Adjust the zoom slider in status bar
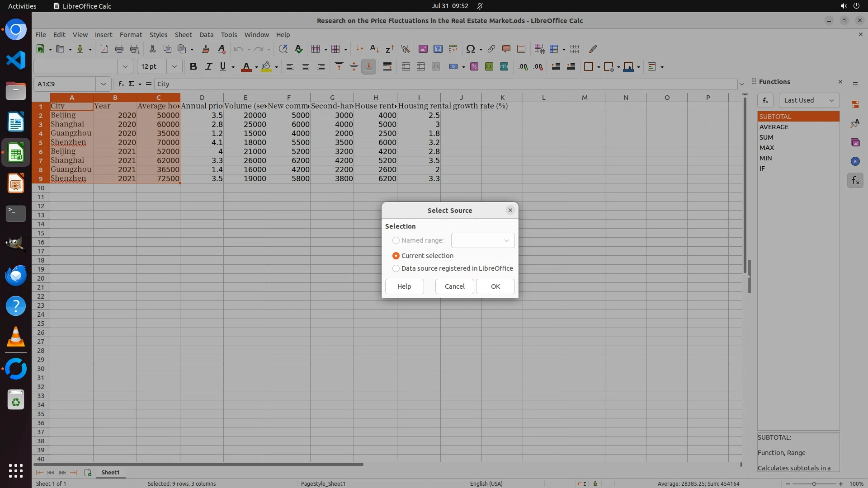 814,483
